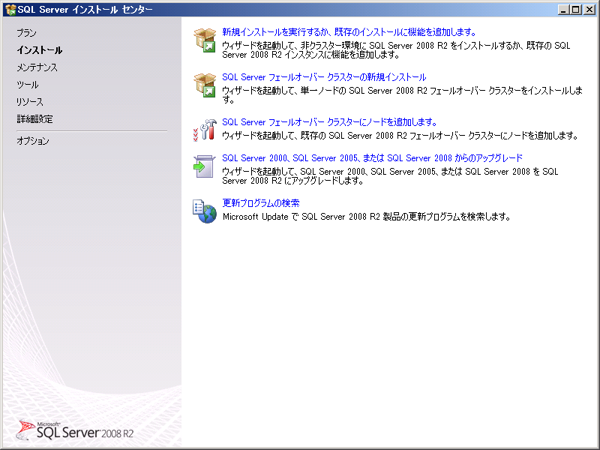This screenshot has width=600, height=450.
Task: Select リソース in the sidebar
Action: [x=30, y=102]
